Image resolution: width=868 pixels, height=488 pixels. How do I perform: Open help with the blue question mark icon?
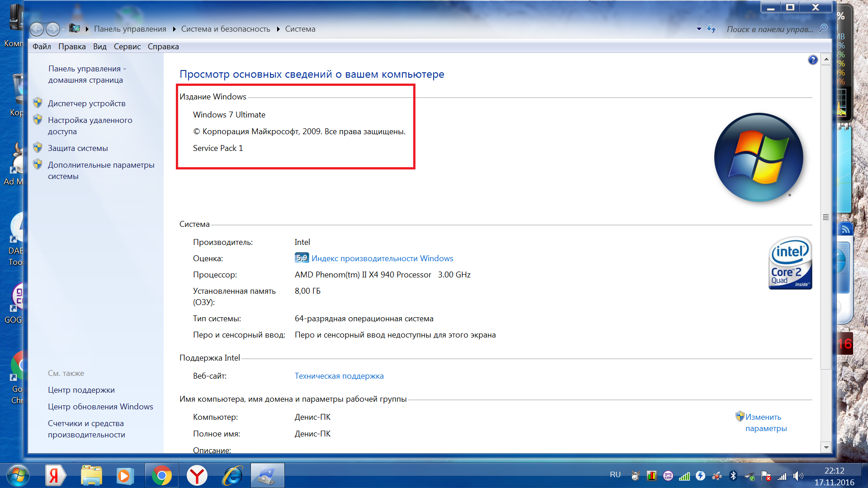coord(813,60)
